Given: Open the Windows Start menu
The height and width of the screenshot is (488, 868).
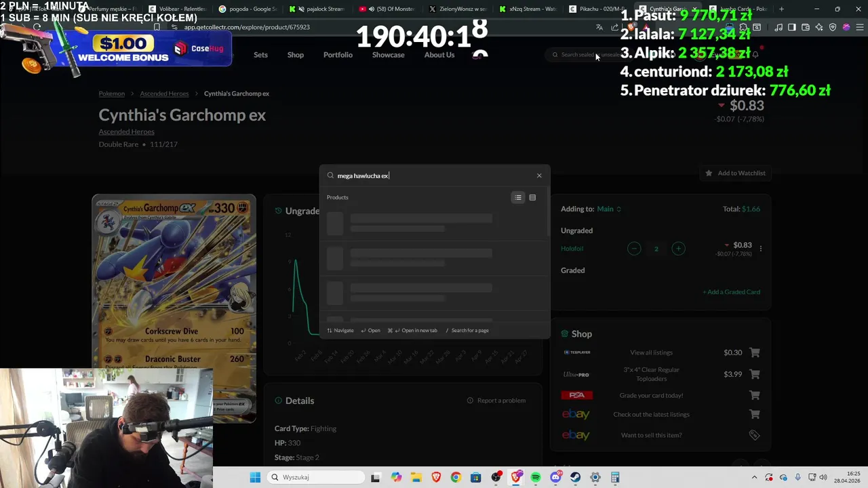Looking at the screenshot, I should [255, 477].
